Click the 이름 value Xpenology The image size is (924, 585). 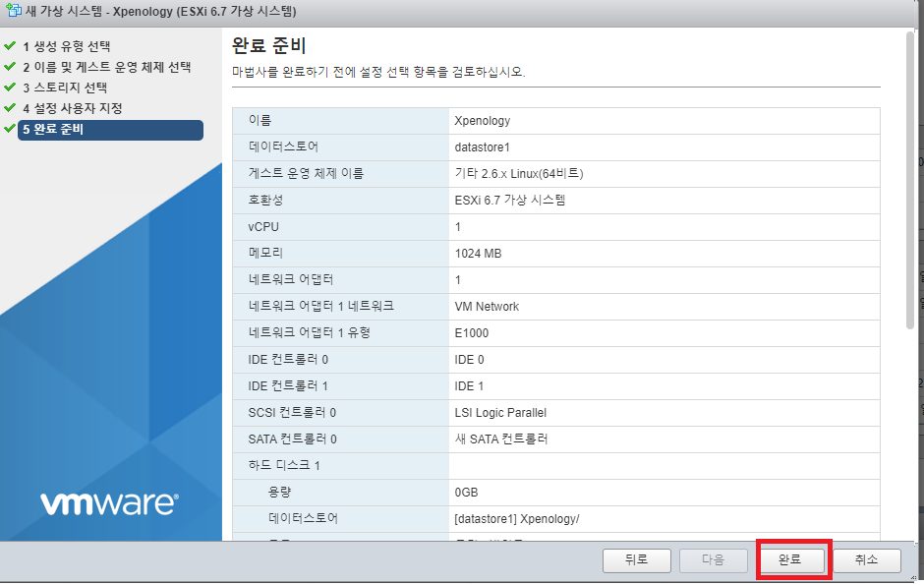(482, 121)
